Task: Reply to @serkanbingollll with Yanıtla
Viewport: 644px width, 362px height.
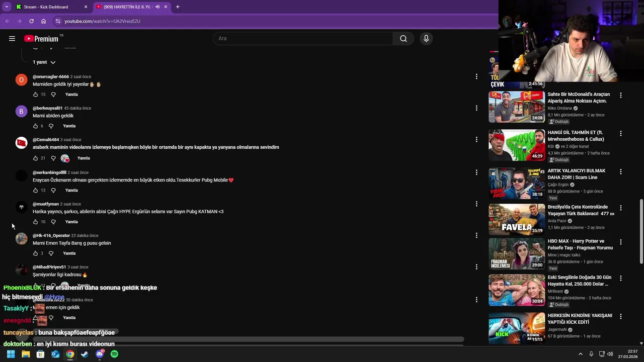Action: pos(71,191)
